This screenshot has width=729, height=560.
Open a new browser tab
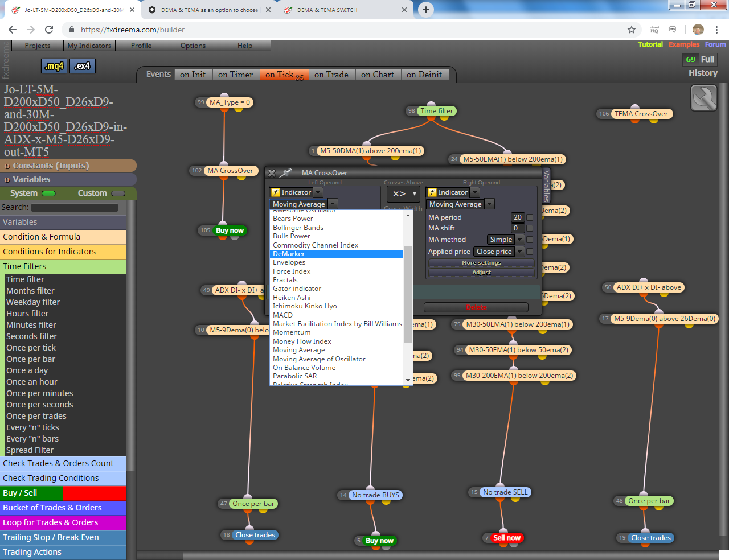point(425,9)
